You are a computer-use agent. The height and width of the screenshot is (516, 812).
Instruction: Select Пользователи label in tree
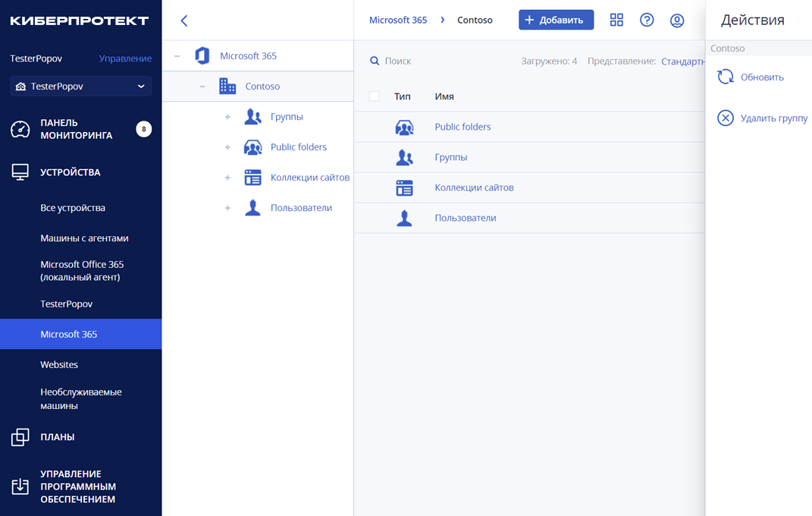click(x=301, y=208)
